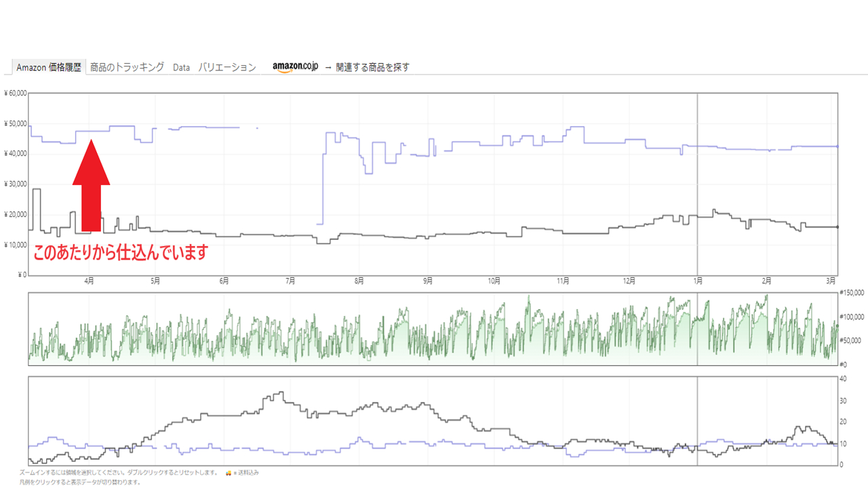Follow the 関連する商品を探す link
Viewport: 868px width, 488px height.
[x=372, y=67]
